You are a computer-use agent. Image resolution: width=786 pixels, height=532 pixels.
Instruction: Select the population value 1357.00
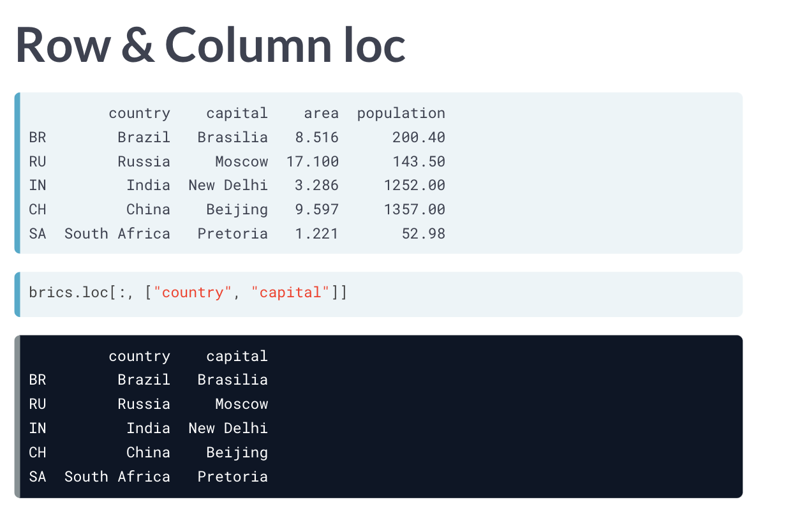click(415, 209)
